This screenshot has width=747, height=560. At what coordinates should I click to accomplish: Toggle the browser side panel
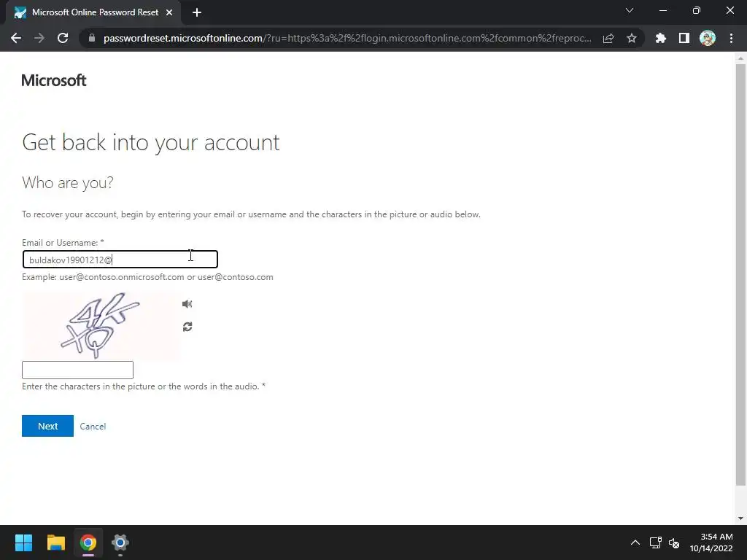684,38
